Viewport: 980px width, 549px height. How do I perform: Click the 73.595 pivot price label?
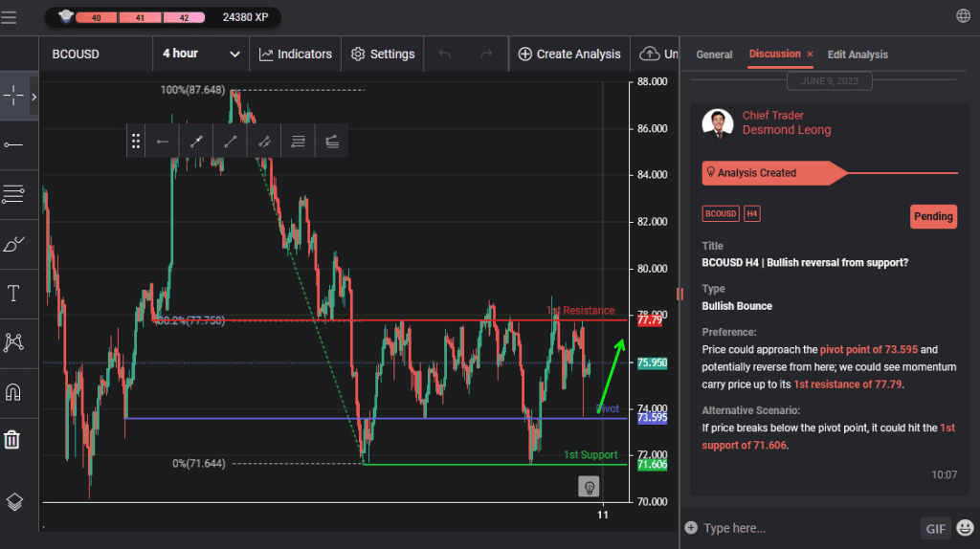(652, 418)
